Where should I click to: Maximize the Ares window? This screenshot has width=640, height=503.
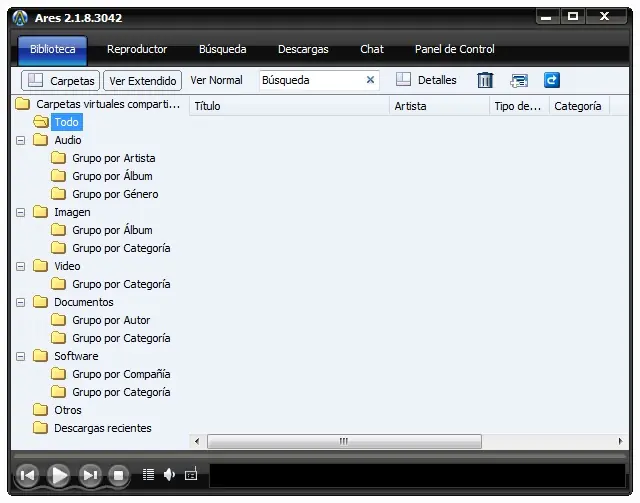573,17
